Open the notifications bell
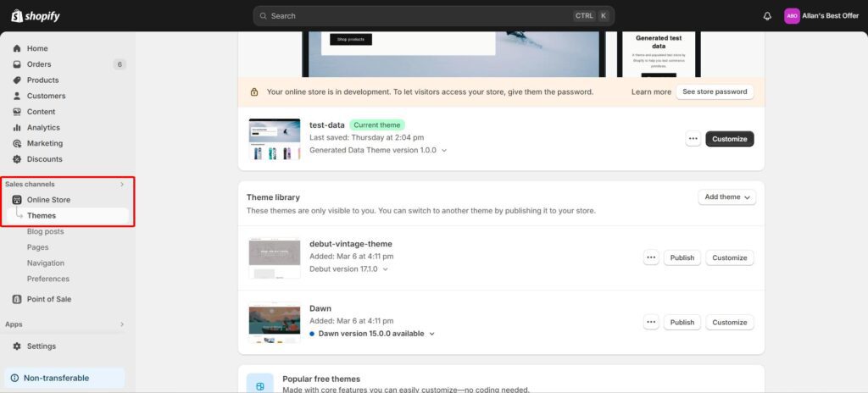 pos(767,16)
